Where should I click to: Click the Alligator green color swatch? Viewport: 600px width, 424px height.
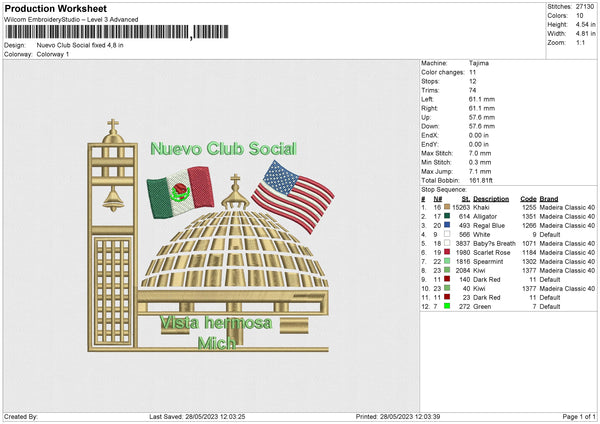(x=447, y=216)
